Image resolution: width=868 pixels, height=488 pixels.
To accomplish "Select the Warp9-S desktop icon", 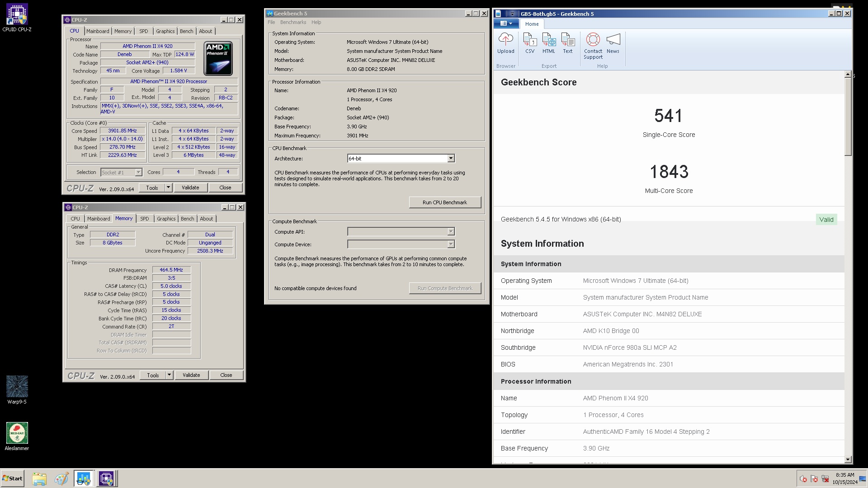I will click(17, 389).
